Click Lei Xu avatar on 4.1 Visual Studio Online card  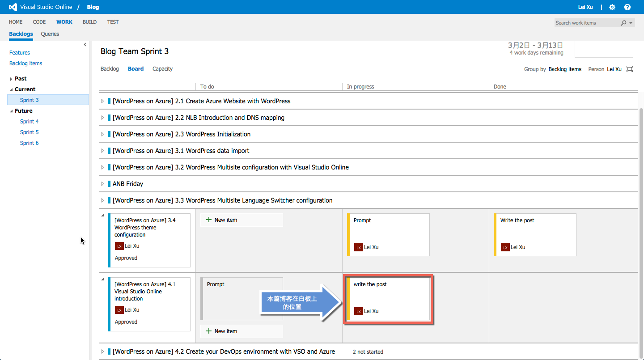point(119,310)
